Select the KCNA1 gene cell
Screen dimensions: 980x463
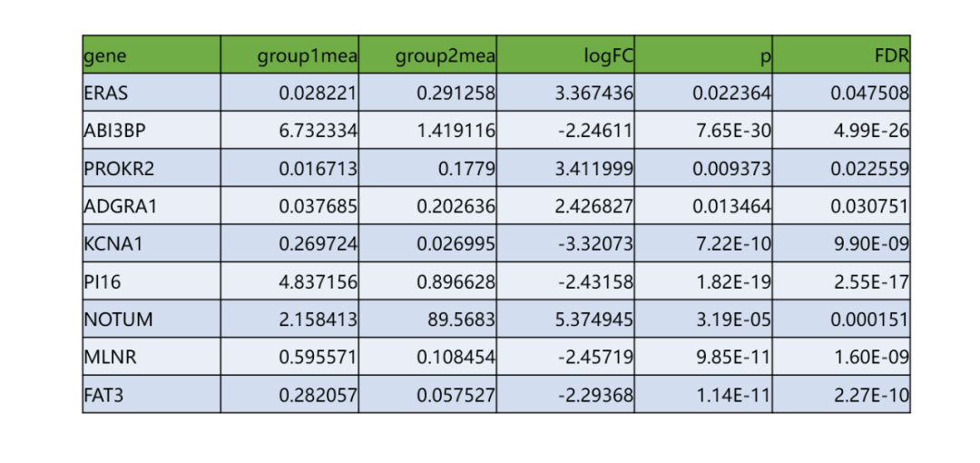(x=152, y=243)
